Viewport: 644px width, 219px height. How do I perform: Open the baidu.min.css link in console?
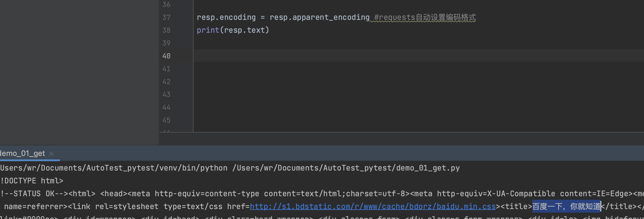(x=373, y=207)
